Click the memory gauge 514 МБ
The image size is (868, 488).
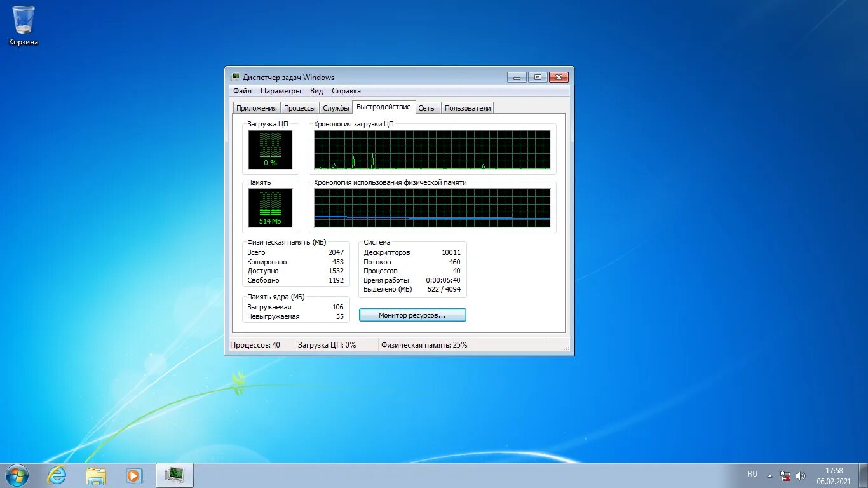pos(270,208)
